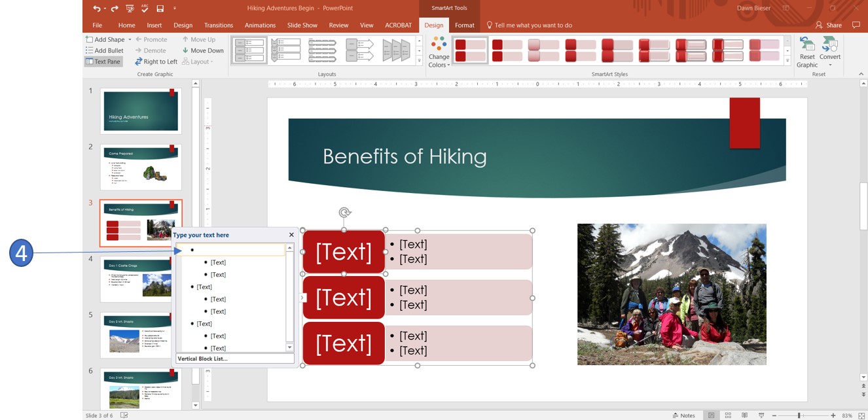Open the Convert dropdown
Viewport: 868px width, 420px height.
830,52
